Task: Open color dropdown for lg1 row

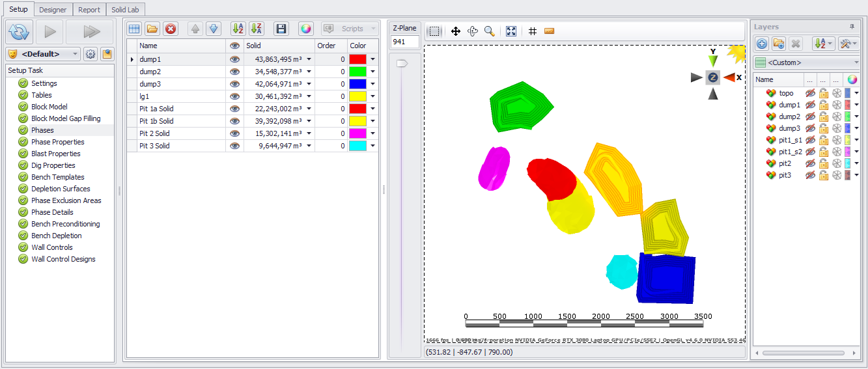Action: point(373,96)
